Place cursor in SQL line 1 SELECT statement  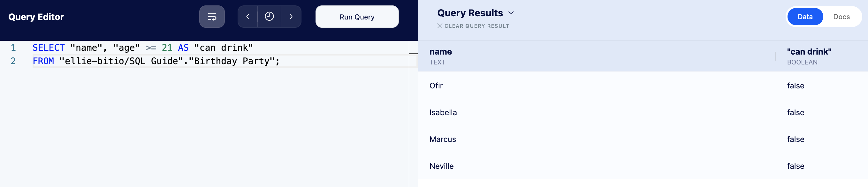[142, 48]
